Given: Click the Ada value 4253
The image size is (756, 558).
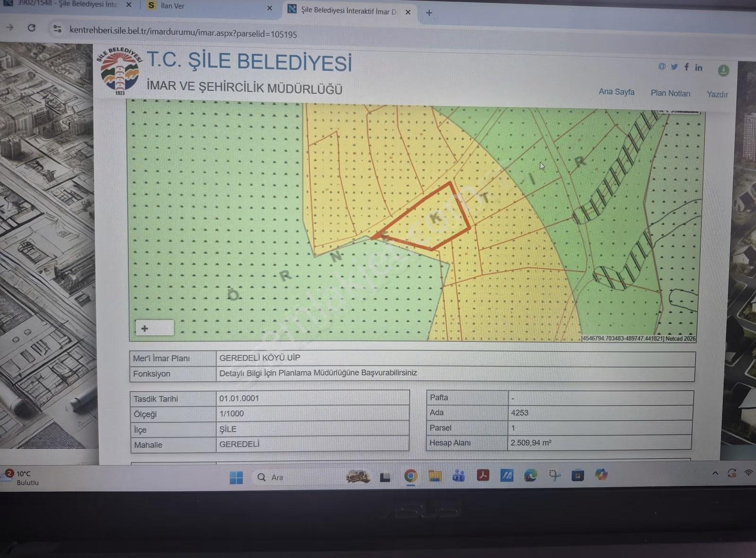Looking at the screenshot, I should click(520, 412).
